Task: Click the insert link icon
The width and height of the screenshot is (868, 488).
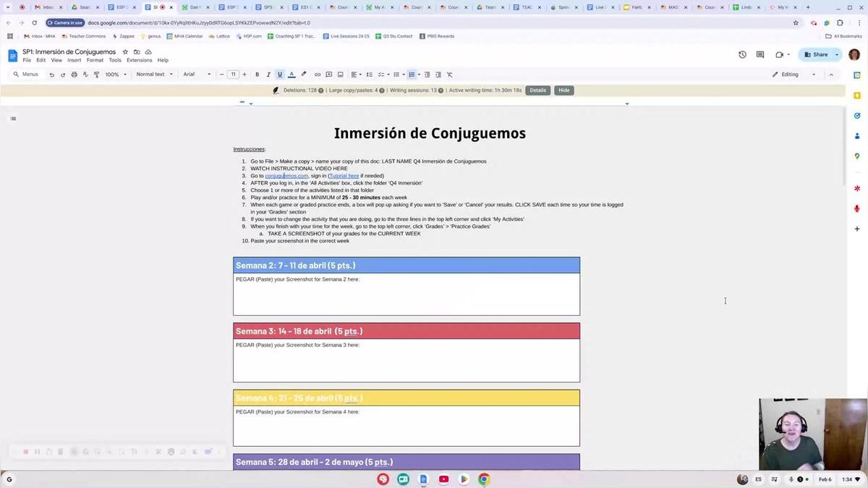Action: pos(318,75)
